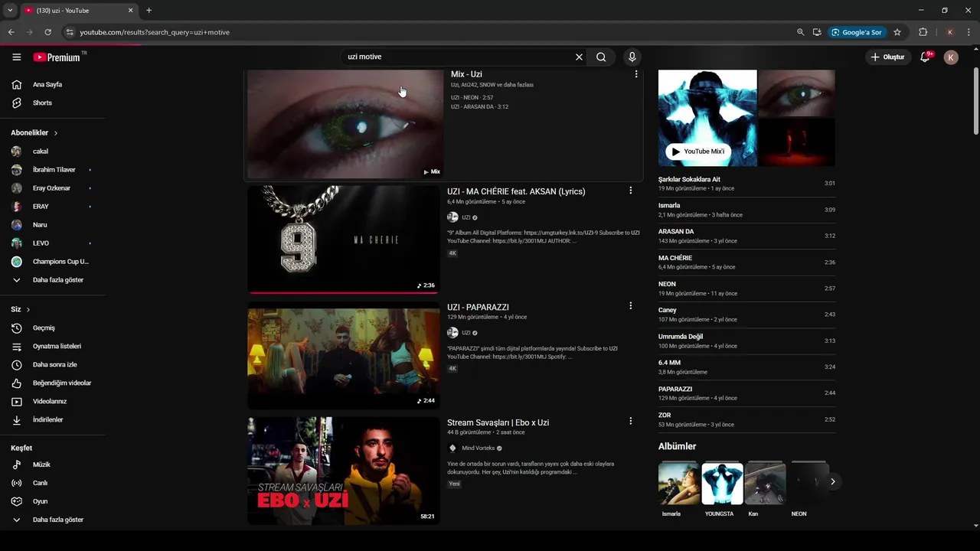980x551 pixels.
Task: Reload the page in Chrome
Action: (47, 32)
